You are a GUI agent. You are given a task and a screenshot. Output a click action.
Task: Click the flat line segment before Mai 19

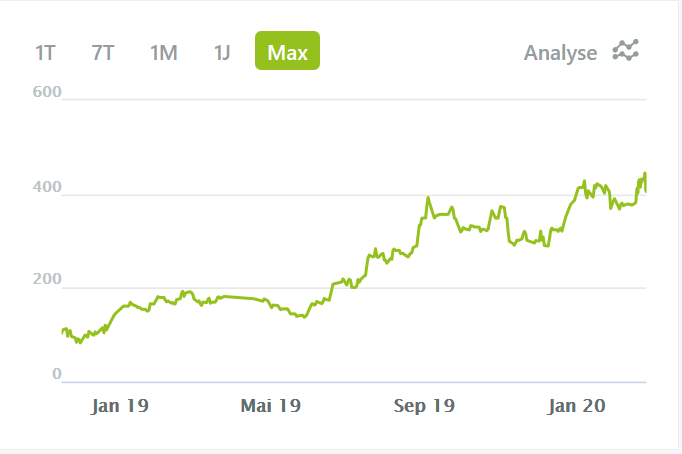[240, 298]
